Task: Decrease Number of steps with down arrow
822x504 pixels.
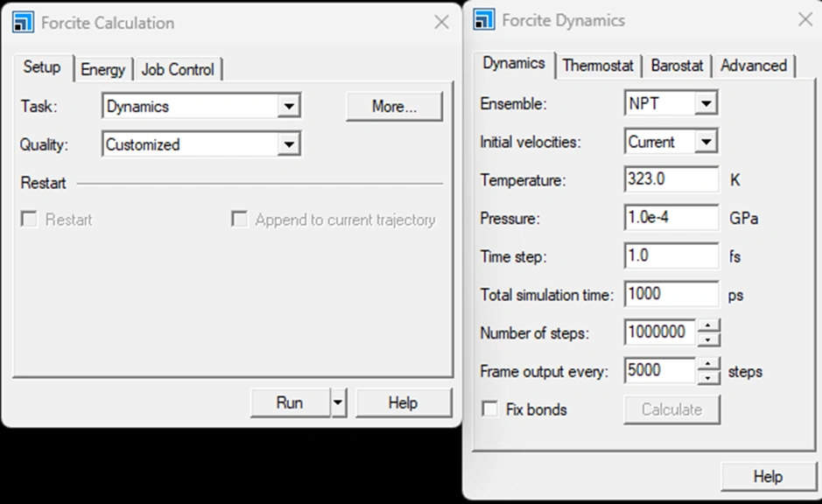Action: tap(709, 339)
